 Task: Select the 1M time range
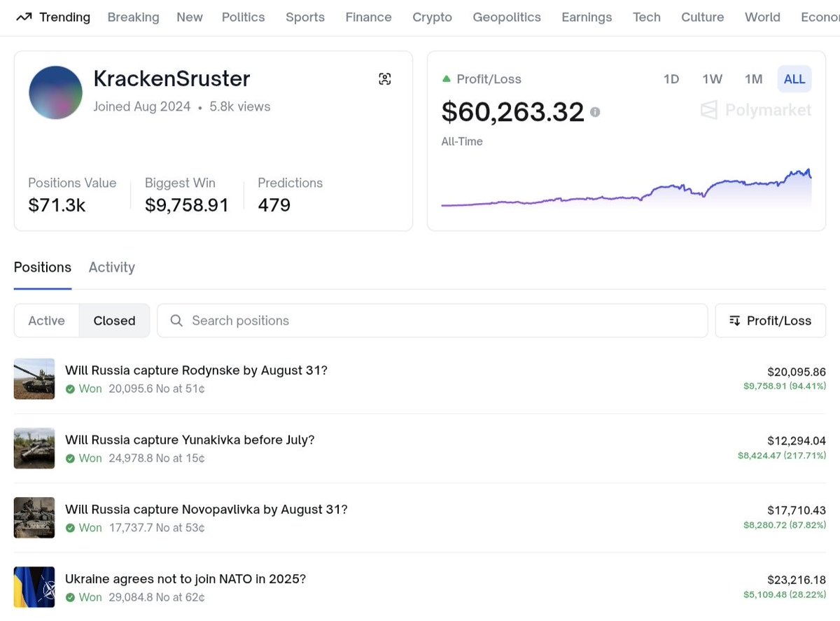point(753,79)
